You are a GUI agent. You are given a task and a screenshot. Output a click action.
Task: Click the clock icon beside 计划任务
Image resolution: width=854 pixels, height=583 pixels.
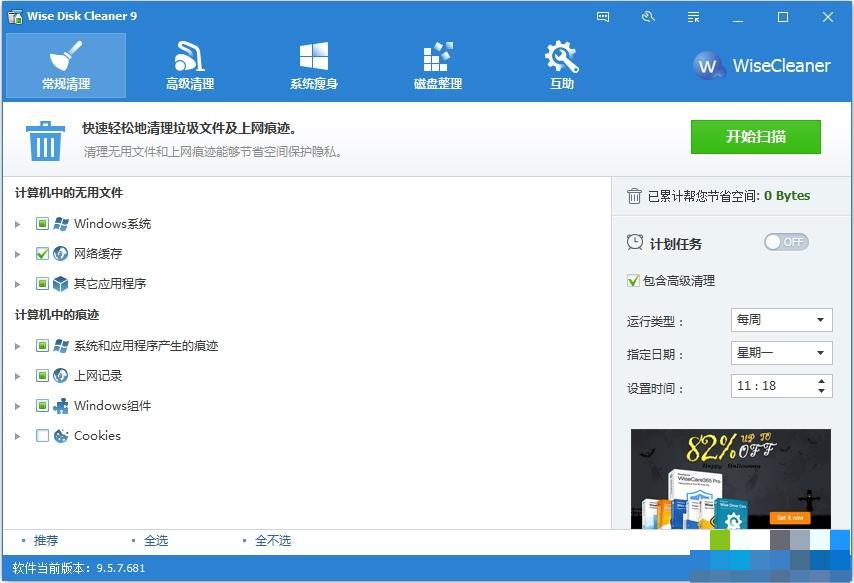click(x=634, y=242)
